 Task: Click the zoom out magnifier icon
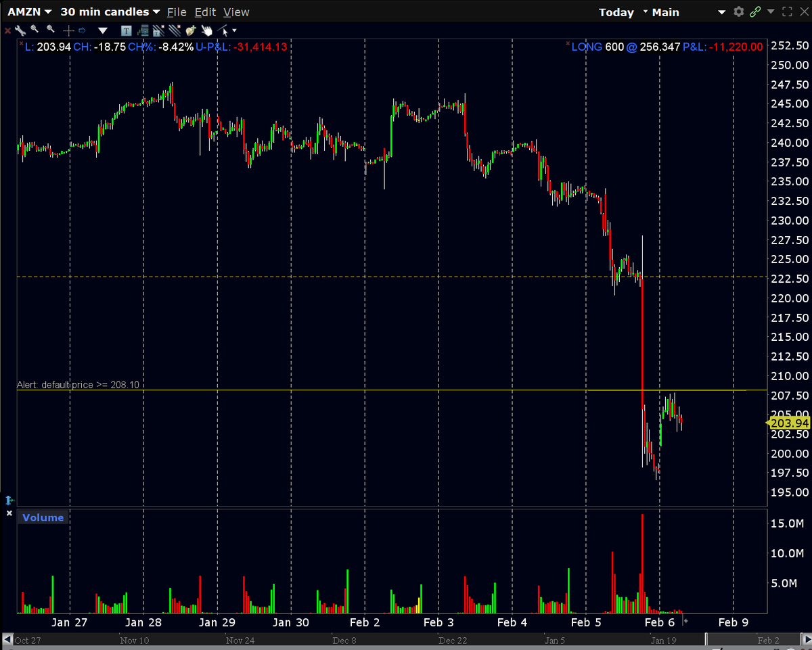[x=51, y=29]
